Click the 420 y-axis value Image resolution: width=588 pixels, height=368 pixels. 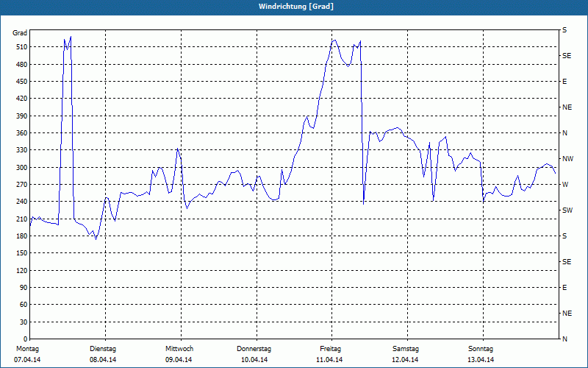point(21,99)
